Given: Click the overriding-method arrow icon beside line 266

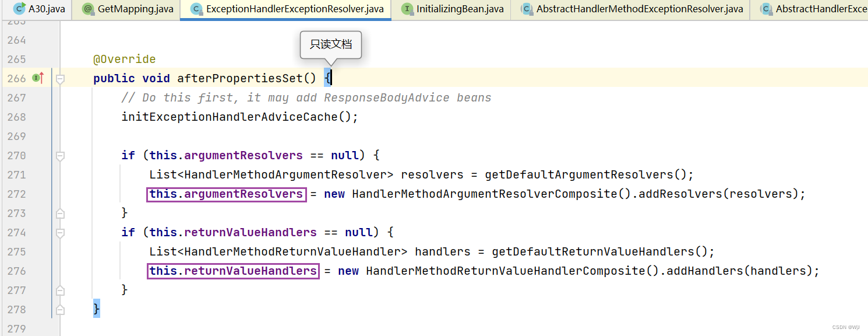Looking at the screenshot, I should tap(38, 78).
